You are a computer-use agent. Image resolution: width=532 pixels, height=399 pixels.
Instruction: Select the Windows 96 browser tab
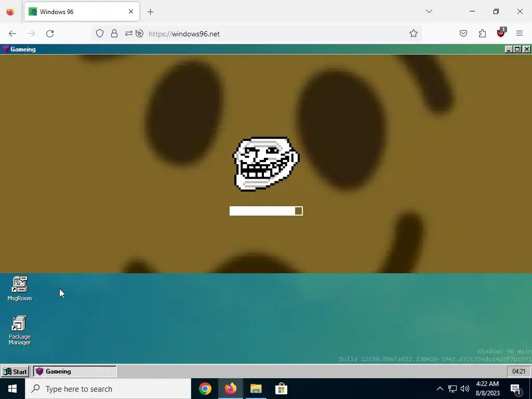(x=82, y=11)
